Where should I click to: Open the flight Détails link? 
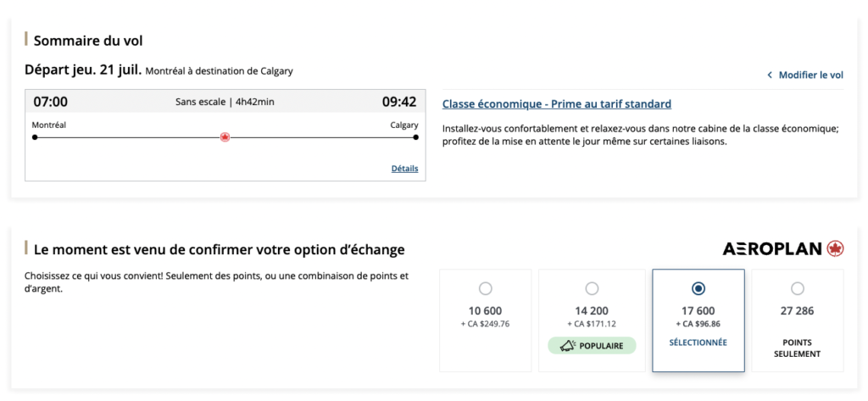point(404,169)
